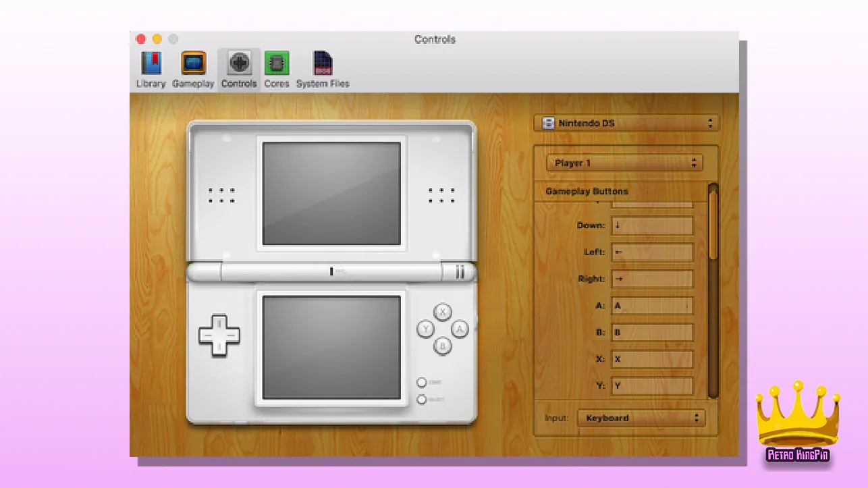Screen dimensions: 868x488
Task: Close the Controls window
Action: (141, 39)
